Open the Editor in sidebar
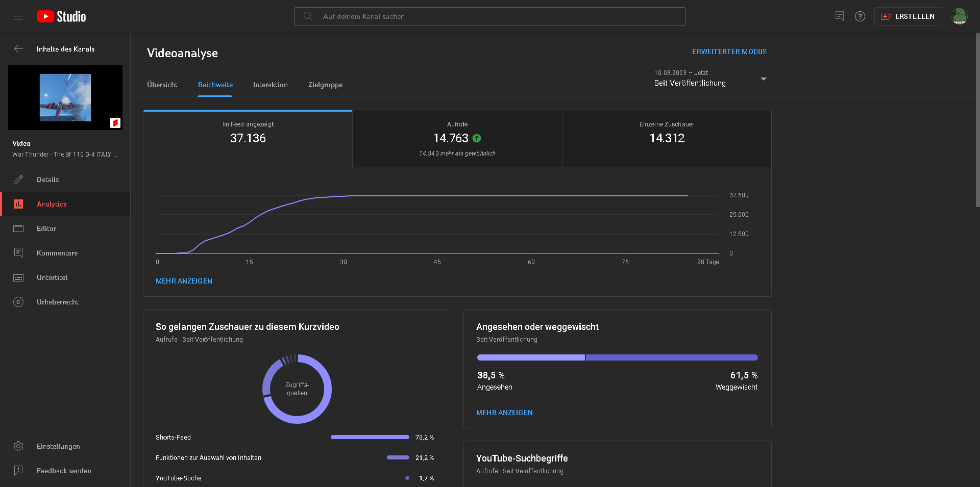The width and height of the screenshot is (980, 487). (x=46, y=228)
